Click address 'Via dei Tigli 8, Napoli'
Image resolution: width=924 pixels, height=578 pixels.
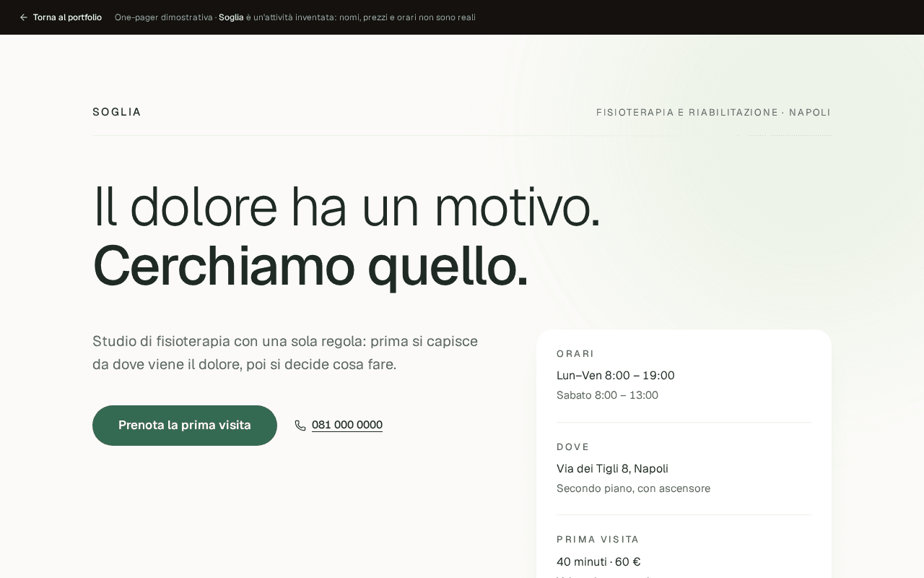(612, 469)
